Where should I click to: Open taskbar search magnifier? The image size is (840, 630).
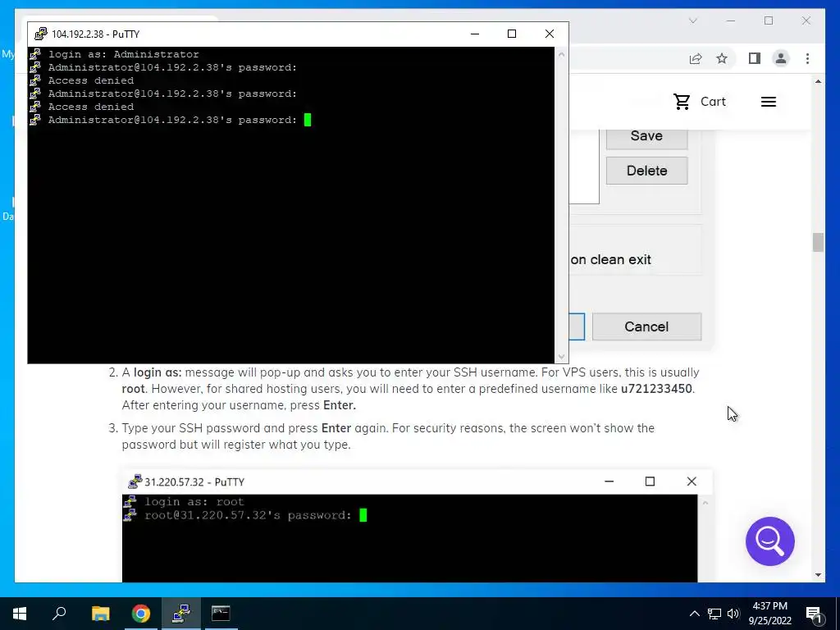pyautogui.click(x=59, y=614)
